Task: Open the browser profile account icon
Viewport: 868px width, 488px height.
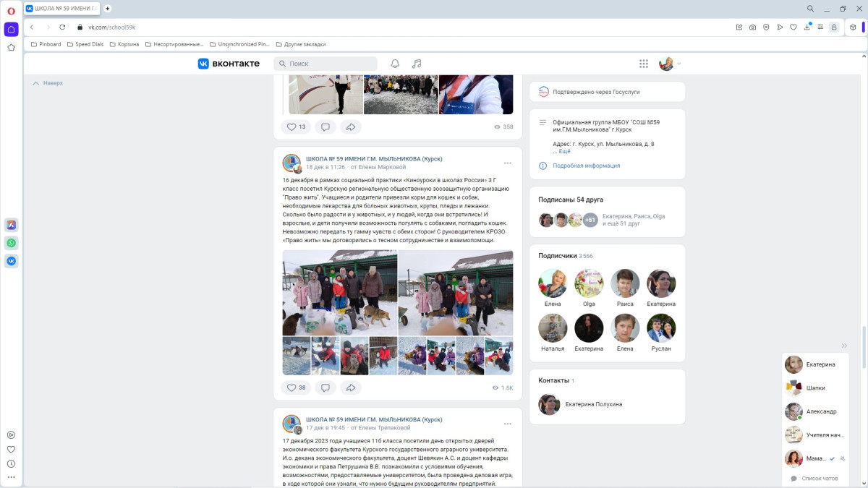Action: pyautogui.click(x=834, y=27)
